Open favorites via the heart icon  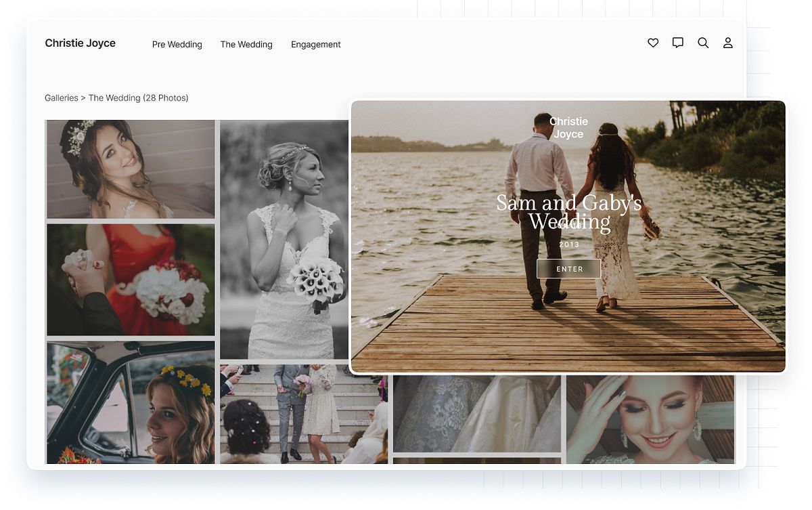652,43
